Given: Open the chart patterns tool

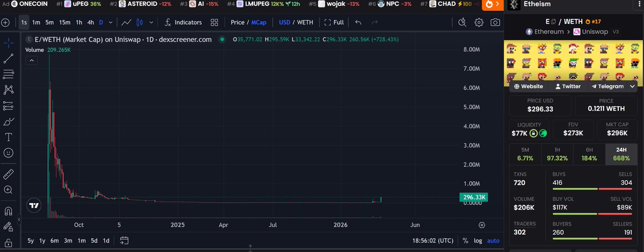Looking at the screenshot, I should [8, 90].
